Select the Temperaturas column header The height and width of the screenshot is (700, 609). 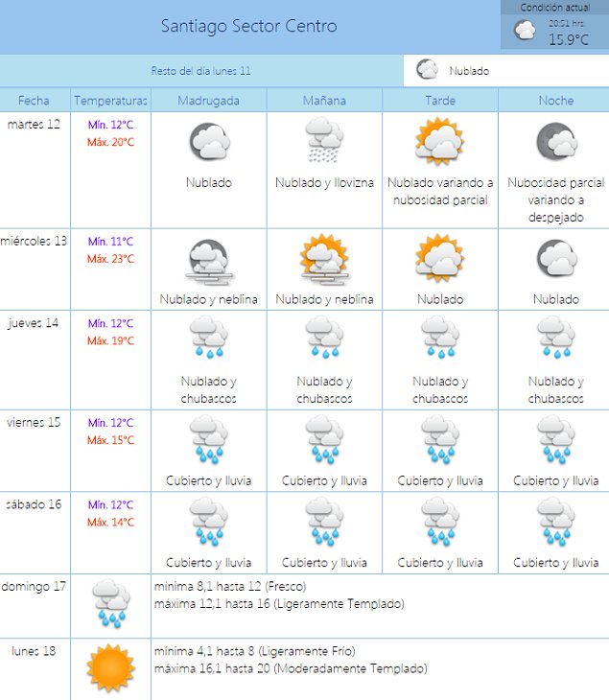tap(110, 101)
